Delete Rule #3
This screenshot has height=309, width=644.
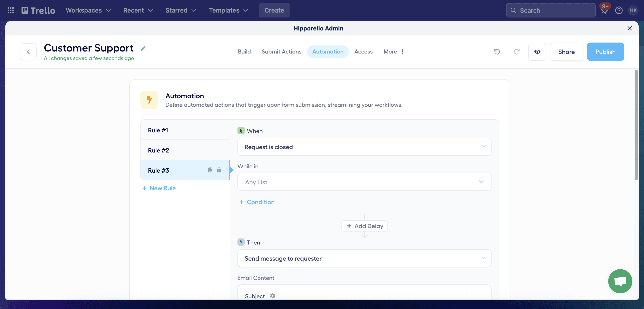point(219,170)
